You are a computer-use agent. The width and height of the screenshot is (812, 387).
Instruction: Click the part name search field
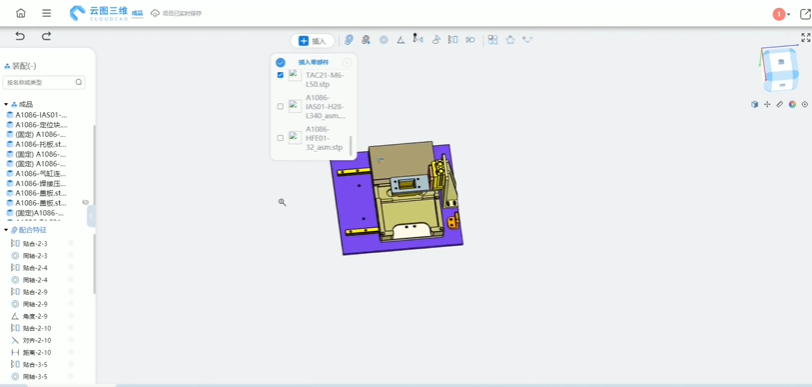[x=44, y=82]
